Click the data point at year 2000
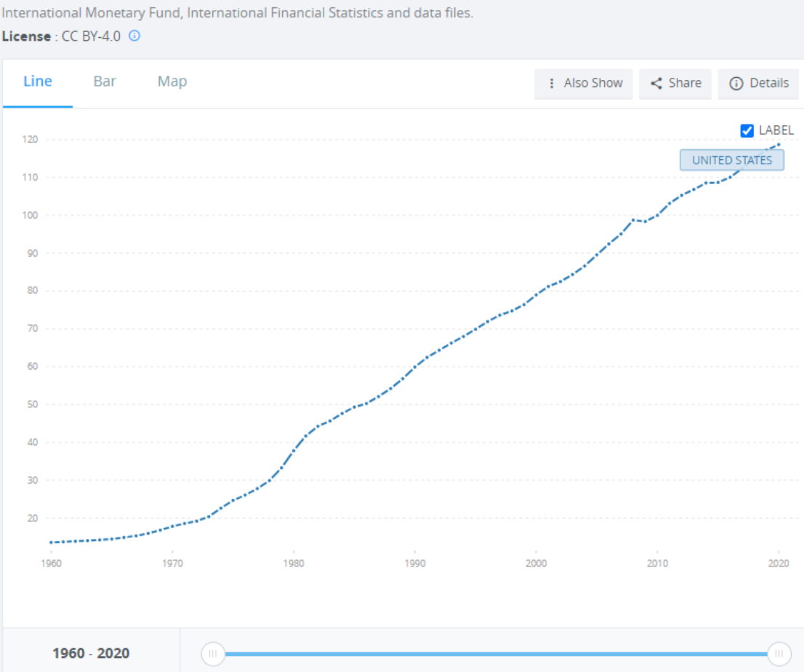 (536, 295)
